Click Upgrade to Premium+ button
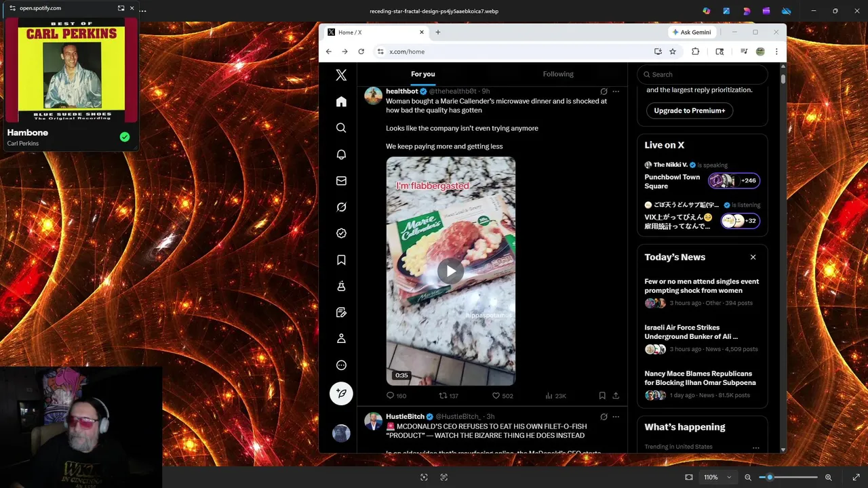 click(x=689, y=110)
